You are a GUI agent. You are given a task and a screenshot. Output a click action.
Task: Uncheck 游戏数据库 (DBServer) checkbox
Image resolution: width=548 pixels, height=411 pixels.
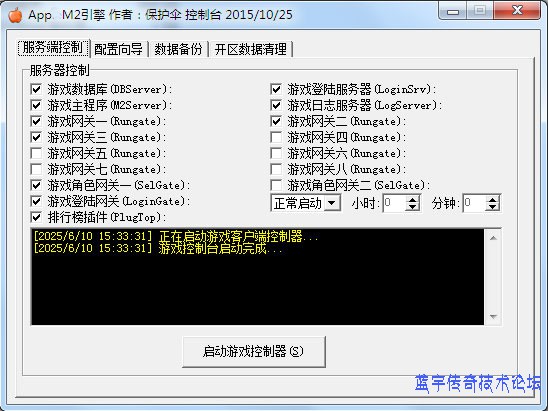pos(36,89)
